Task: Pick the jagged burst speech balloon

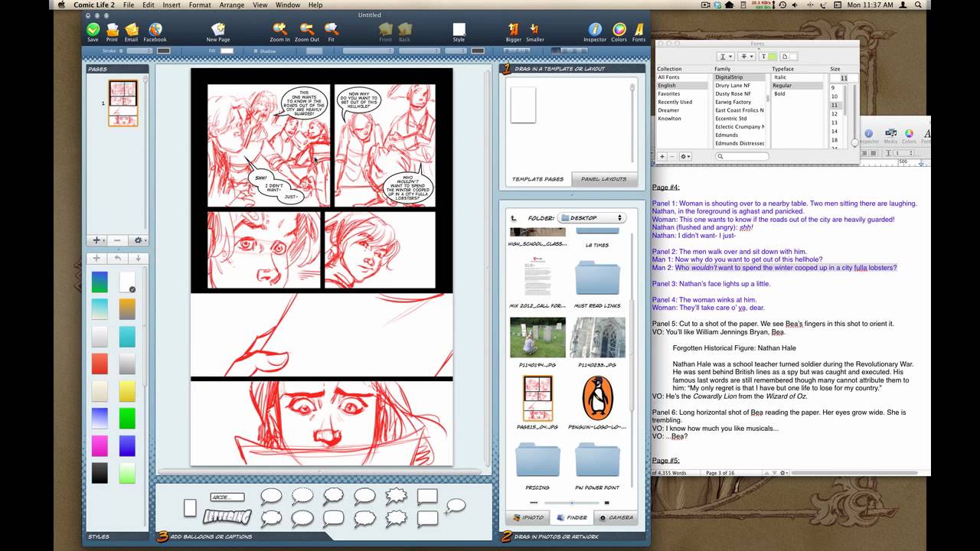Action: point(396,496)
